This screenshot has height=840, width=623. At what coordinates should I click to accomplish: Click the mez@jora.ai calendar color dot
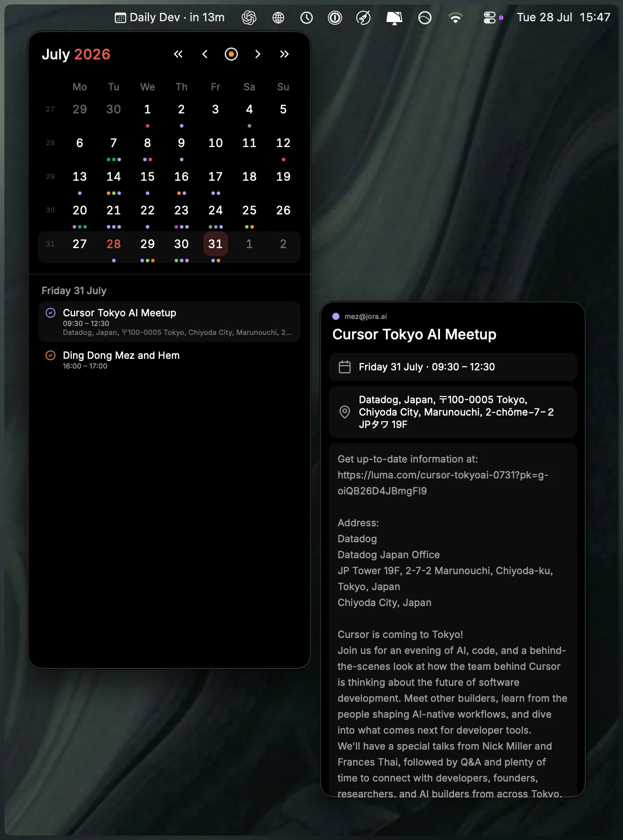coord(336,316)
